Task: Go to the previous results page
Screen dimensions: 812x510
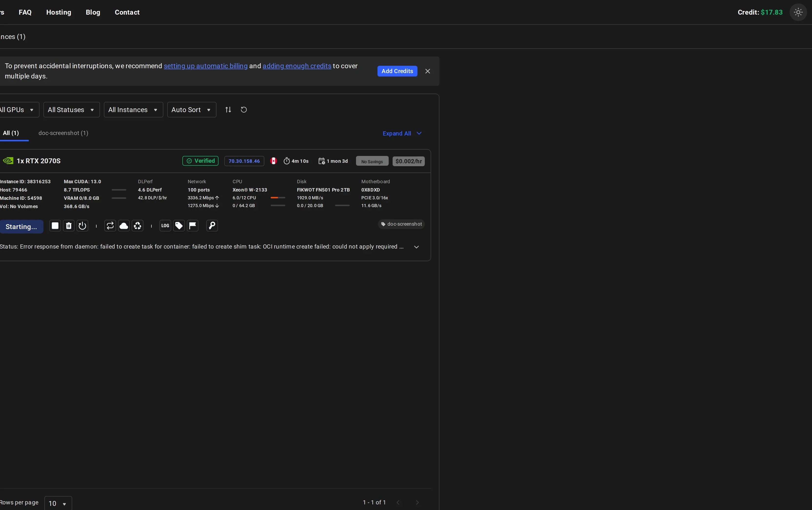Action: point(398,502)
